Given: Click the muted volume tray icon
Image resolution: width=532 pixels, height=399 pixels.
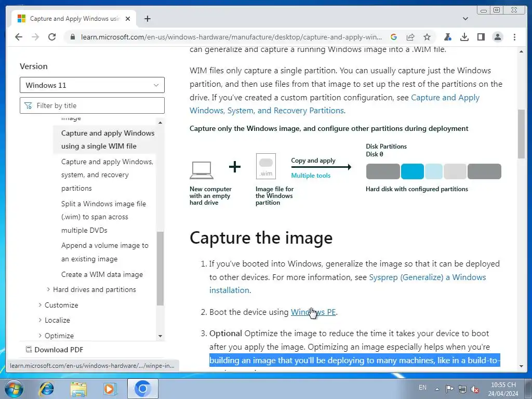Looking at the screenshot, I should click(x=475, y=389).
